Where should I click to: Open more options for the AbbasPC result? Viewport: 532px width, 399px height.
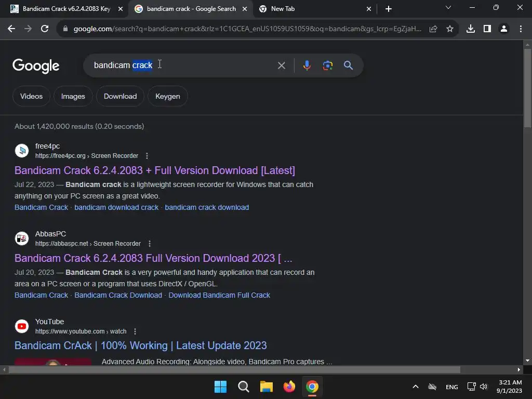pos(150,244)
